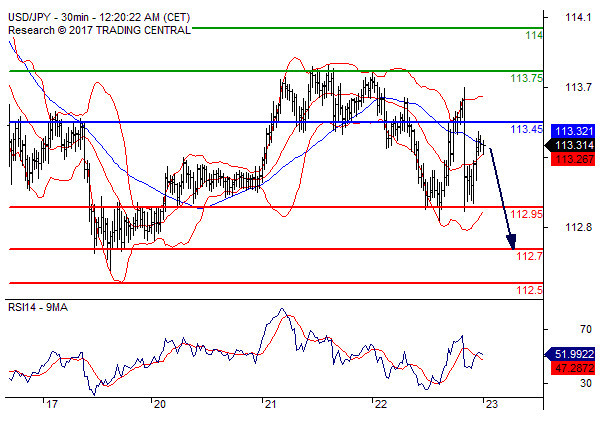Click the 113.7 axis value
This screenshot has height=423, width=608.
[578, 87]
